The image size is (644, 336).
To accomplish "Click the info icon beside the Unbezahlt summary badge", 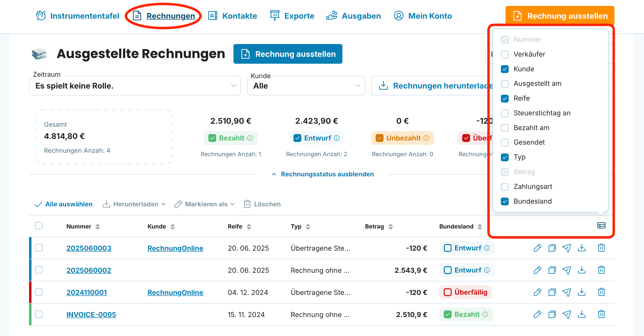I will [426, 138].
